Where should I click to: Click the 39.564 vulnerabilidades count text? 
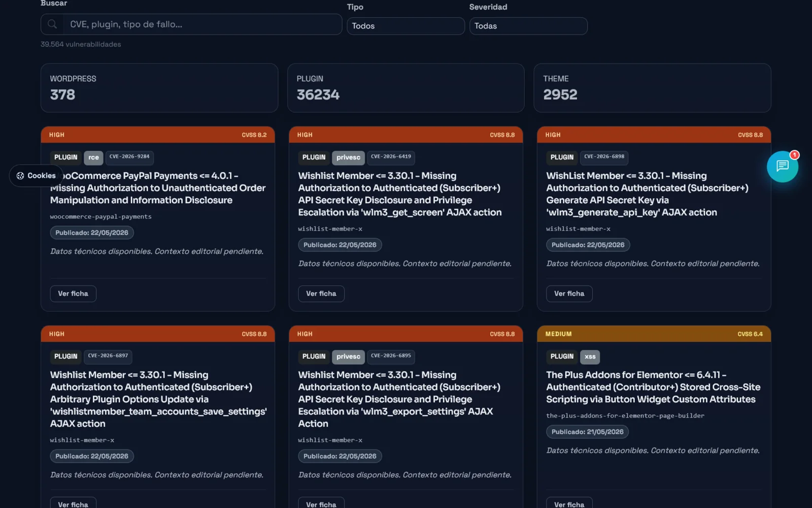[x=81, y=44]
